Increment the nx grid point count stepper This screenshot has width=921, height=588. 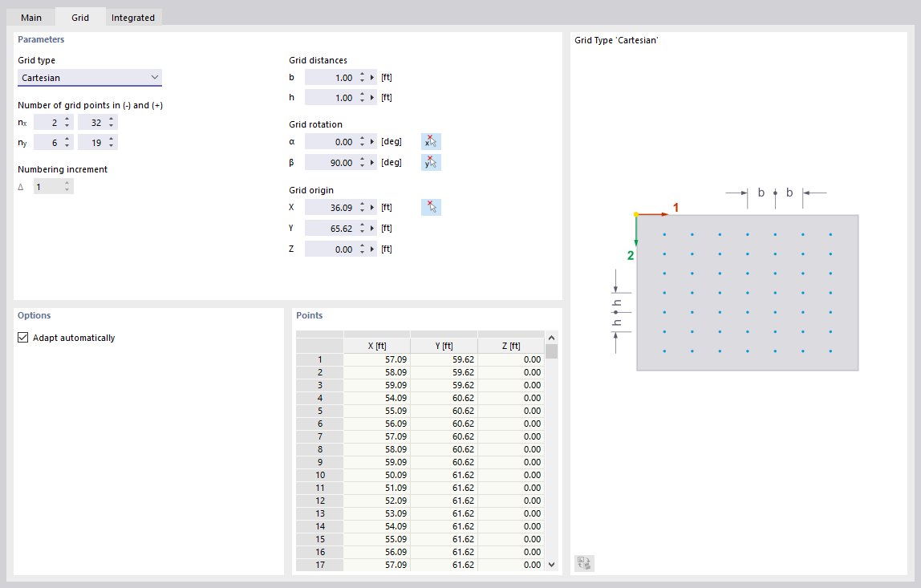67,118
